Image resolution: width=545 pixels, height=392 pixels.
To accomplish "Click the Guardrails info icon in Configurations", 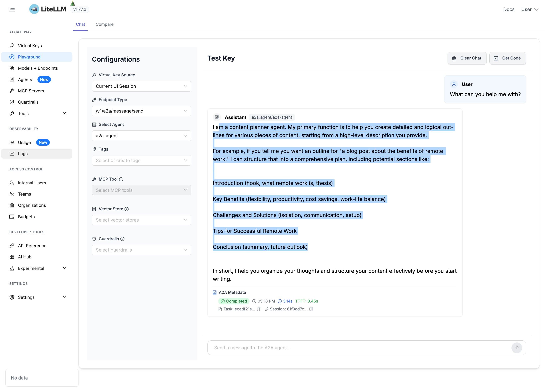I will tap(122, 239).
